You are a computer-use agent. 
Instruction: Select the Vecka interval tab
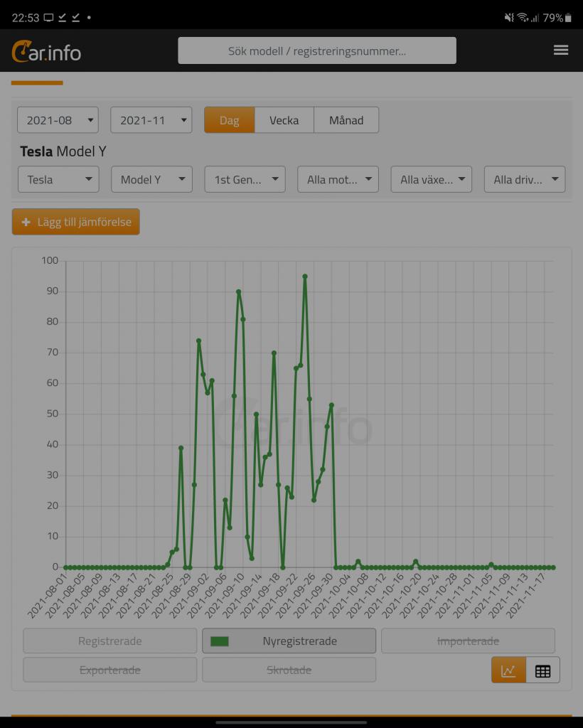point(284,119)
